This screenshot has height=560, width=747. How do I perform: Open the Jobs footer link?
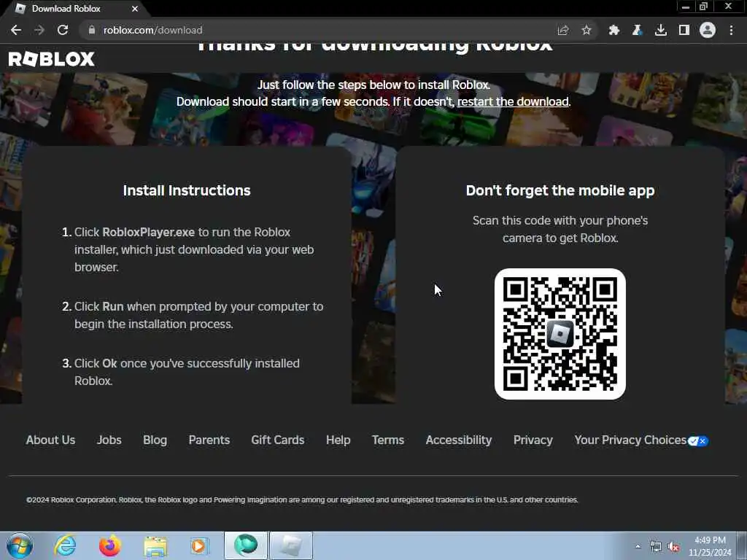[109, 440]
